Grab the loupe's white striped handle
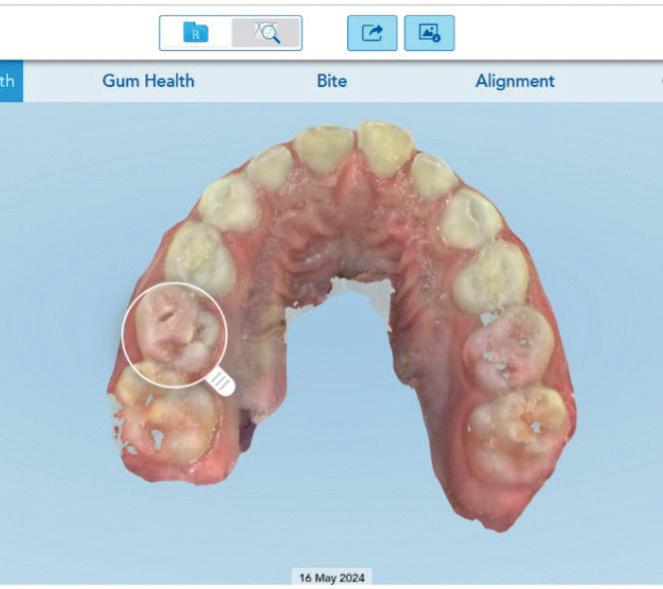This screenshot has width=663, height=589. point(221,382)
